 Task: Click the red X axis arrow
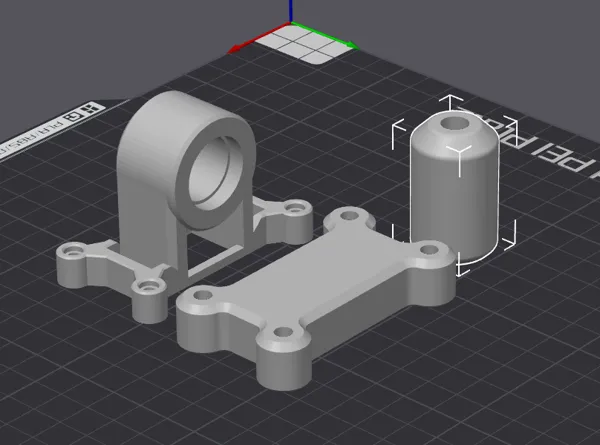(x=259, y=37)
